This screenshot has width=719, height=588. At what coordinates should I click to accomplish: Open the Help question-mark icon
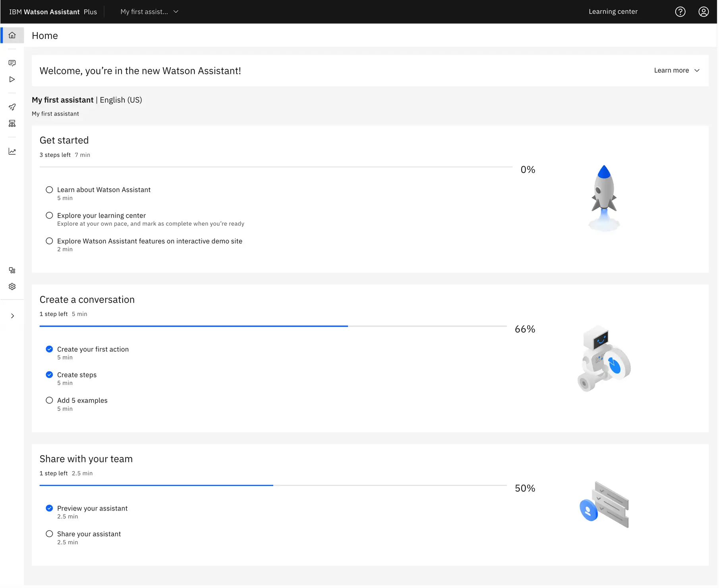pyautogui.click(x=680, y=12)
